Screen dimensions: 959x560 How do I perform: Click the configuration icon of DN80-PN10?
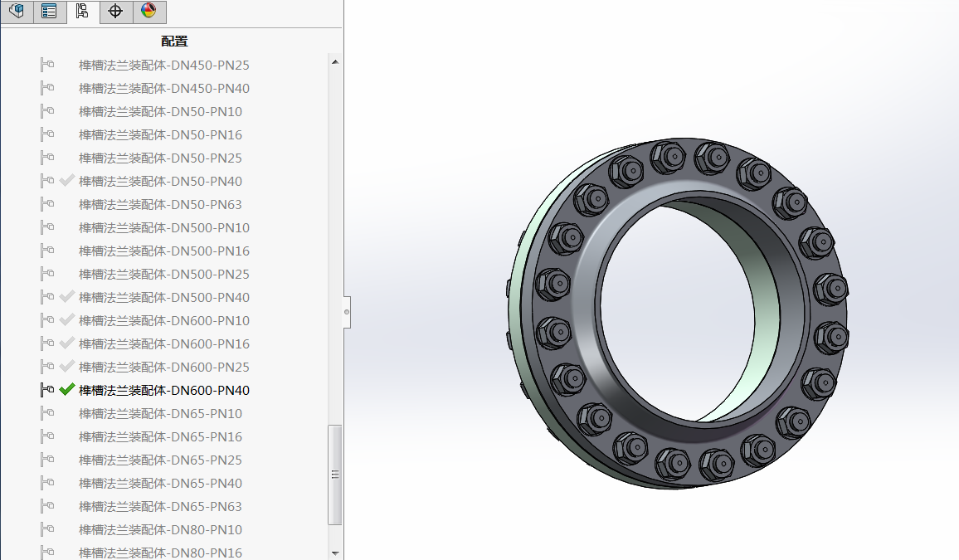(x=47, y=529)
